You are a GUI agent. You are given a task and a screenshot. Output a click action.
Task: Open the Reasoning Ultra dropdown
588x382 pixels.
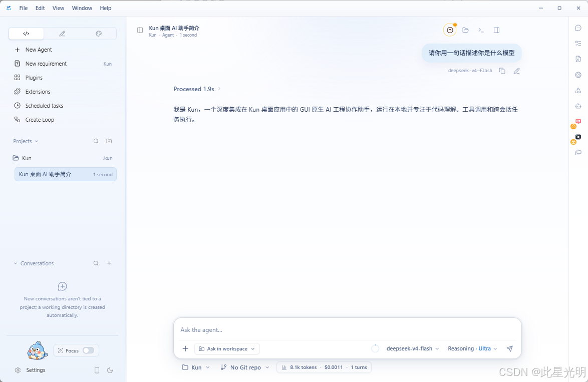pos(472,348)
